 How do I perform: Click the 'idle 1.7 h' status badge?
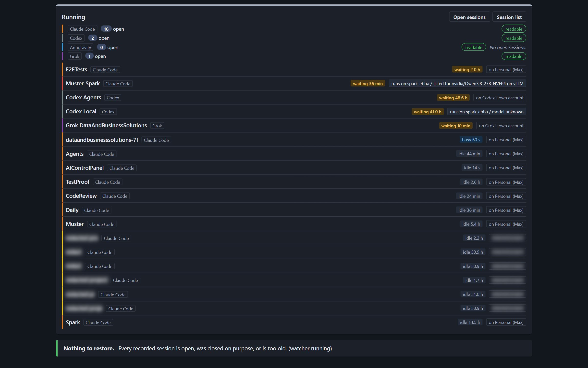(x=474, y=280)
